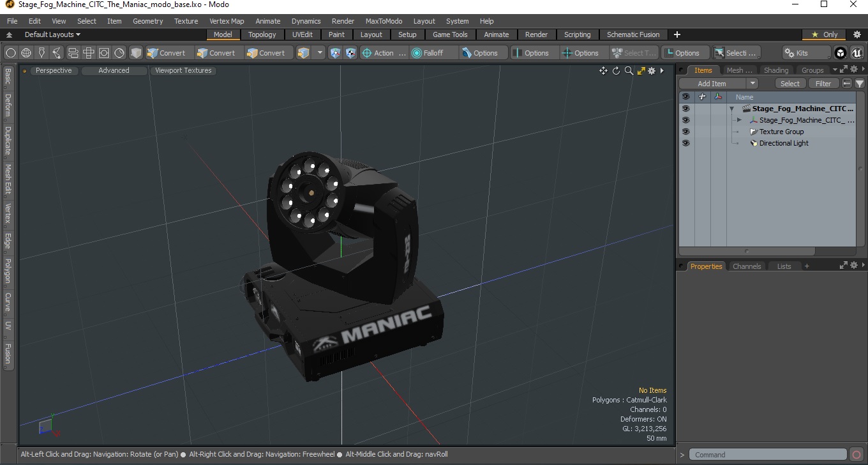Open the Selection options in toolbar
Image resolution: width=868 pixels, height=465 pixels.
(x=736, y=53)
